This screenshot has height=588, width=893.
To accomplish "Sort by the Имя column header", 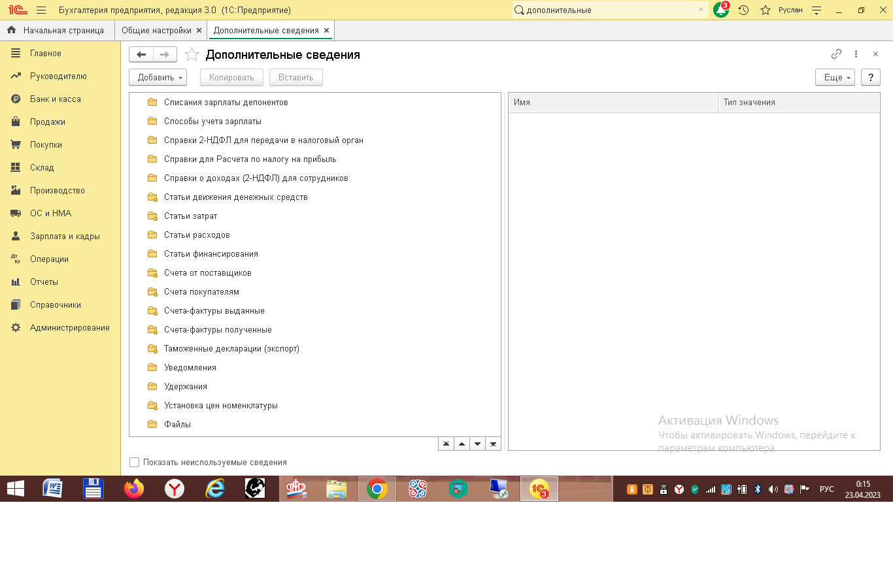I will coord(613,102).
